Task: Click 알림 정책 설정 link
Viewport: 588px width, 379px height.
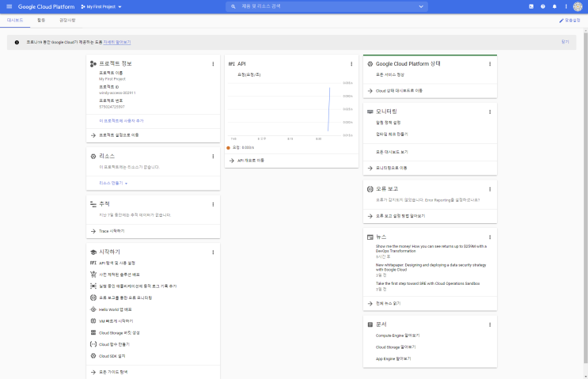Action: [388, 123]
